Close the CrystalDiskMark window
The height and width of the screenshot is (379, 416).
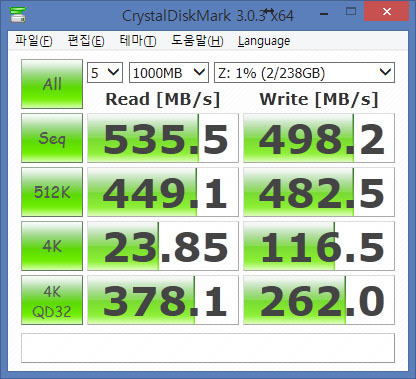pos(387,11)
